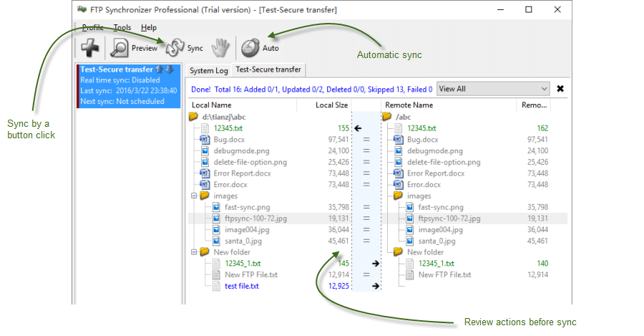Click the Remote Name column header
The image size is (644, 336).
click(x=409, y=105)
